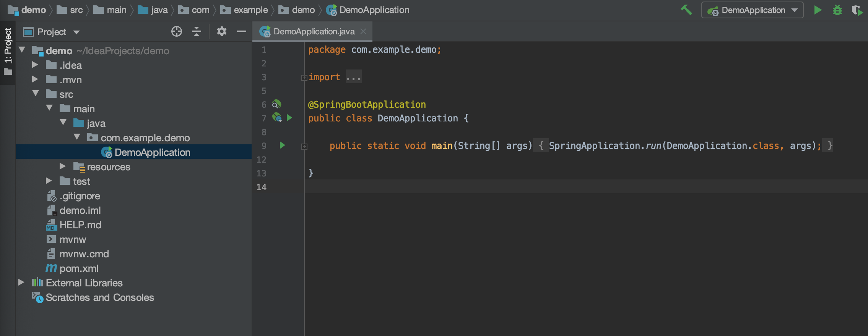The height and width of the screenshot is (336, 868).
Task: Hide the Project tool window
Action: (x=242, y=31)
